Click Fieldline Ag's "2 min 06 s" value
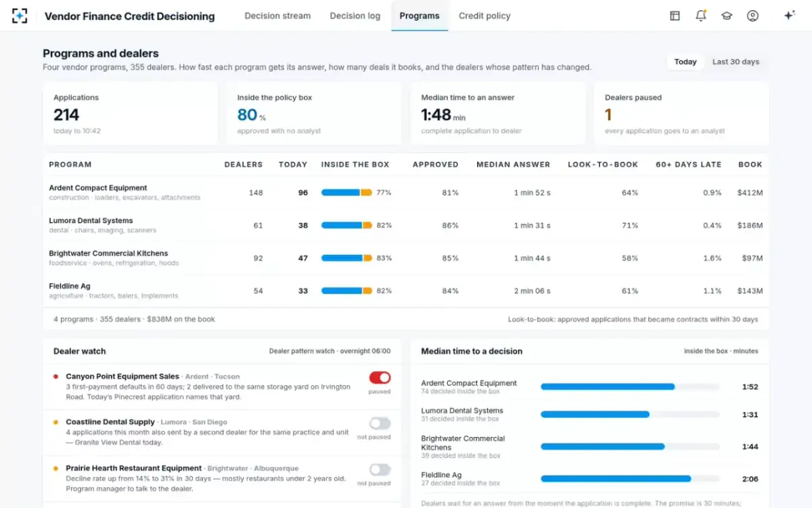The width and height of the screenshot is (812, 508). point(532,291)
